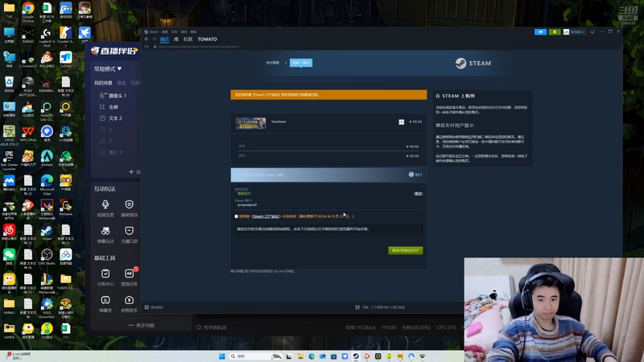Open the Steam 订户协议 agreement link
The width and height of the screenshot is (644, 362).
click(x=266, y=216)
